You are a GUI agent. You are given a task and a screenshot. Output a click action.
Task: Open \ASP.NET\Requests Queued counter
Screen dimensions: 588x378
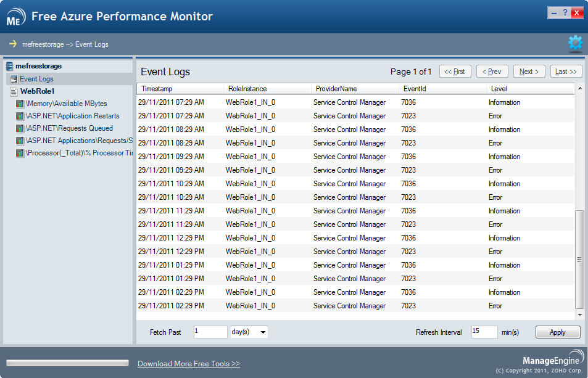click(x=69, y=128)
